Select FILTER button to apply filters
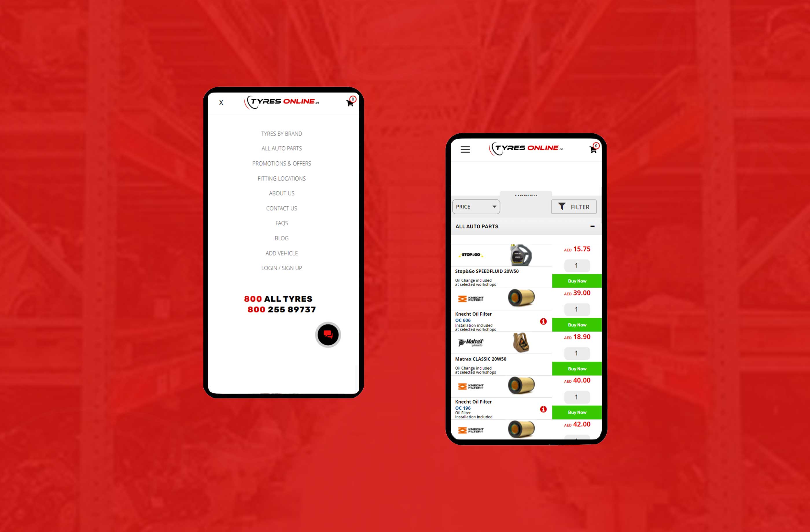 pyautogui.click(x=573, y=207)
